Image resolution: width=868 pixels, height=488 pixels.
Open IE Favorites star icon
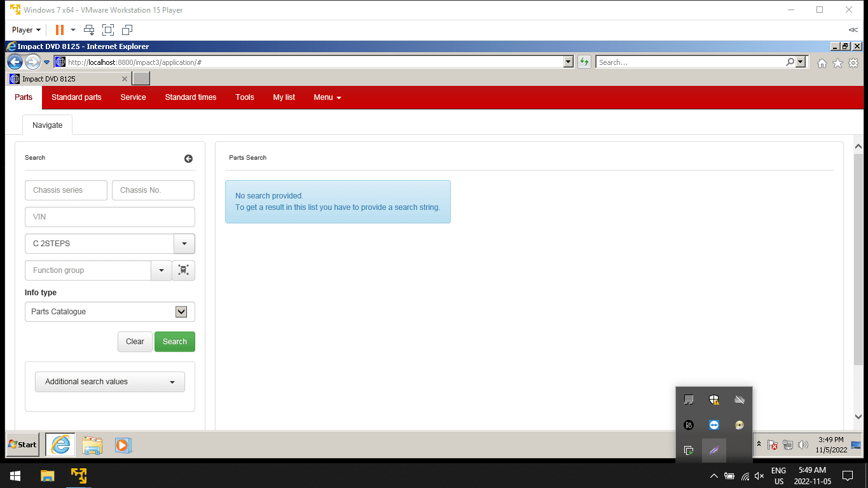pos(837,63)
